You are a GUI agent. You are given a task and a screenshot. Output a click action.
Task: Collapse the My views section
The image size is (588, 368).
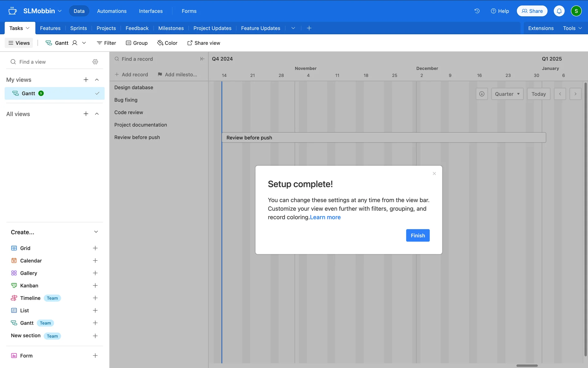(x=97, y=80)
